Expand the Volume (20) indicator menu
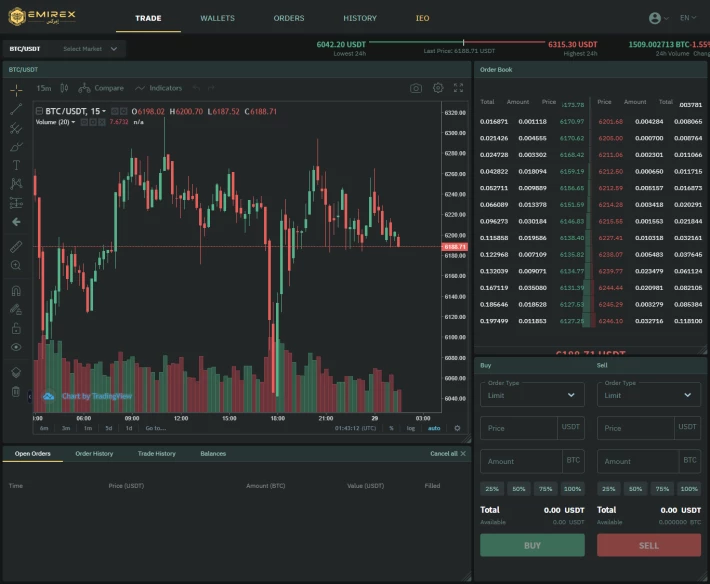The image size is (710, 584). point(73,122)
